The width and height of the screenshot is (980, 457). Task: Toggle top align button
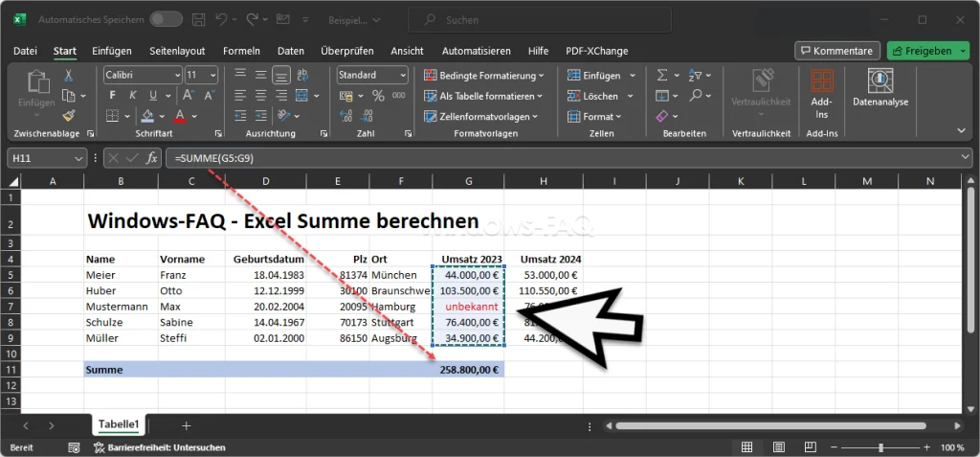[240, 76]
